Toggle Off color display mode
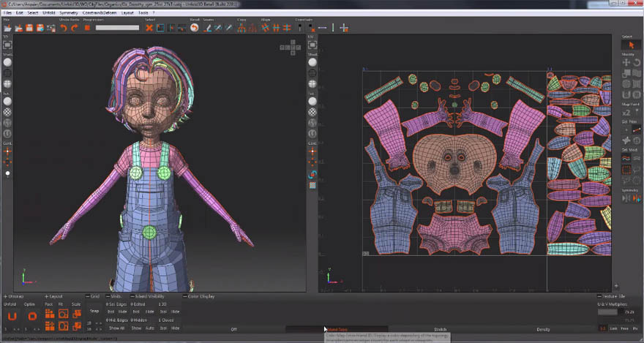 [233, 329]
